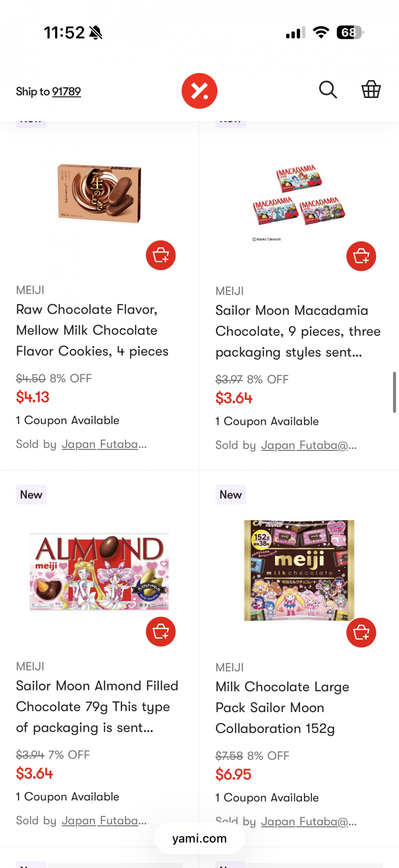Image resolution: width=399 pixels, height=868 pixels.
Task: Open the shopping basket icon
Action: coord(371,90)
